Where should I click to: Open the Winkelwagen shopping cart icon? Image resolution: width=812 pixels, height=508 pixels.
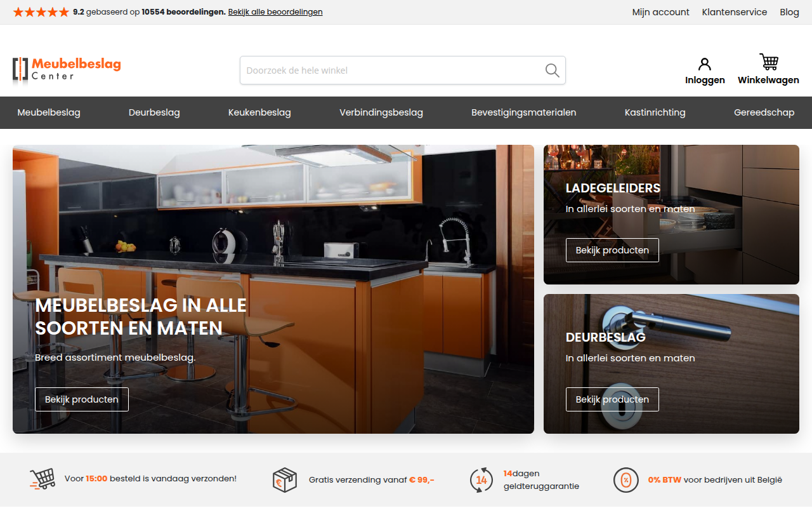point(769,62)
